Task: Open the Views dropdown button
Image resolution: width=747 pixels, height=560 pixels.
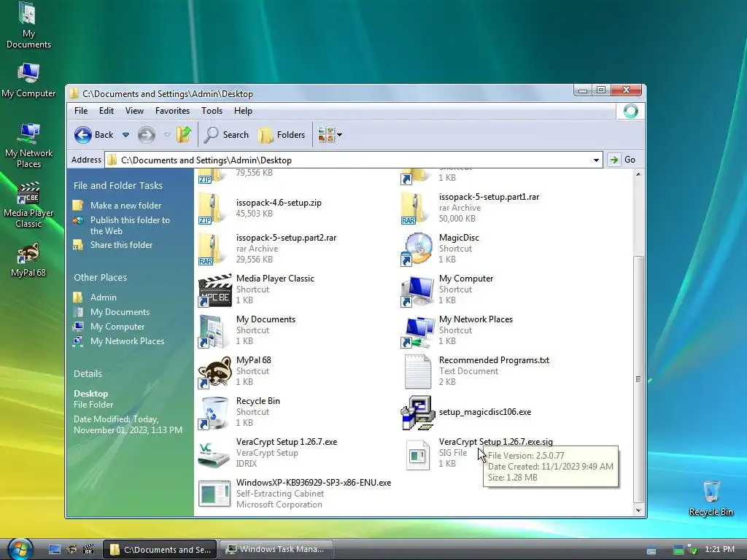Action: [330, 135]
